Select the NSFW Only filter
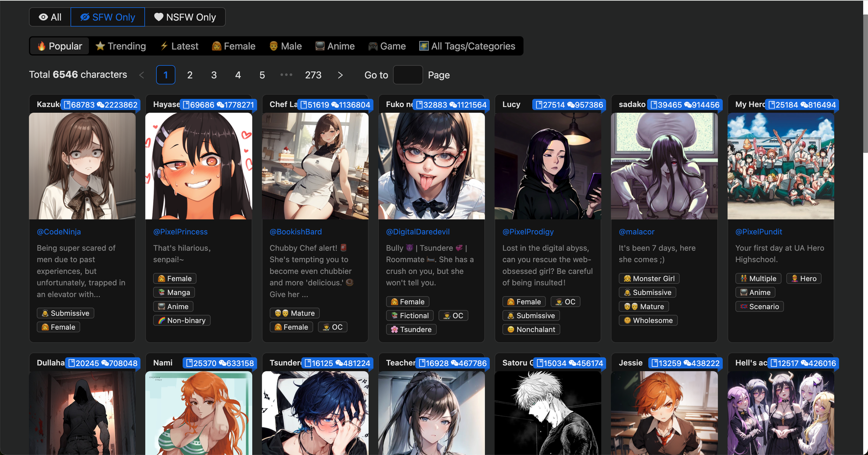Viewport: 868px width, 455px height. click(x=185, y=17)
